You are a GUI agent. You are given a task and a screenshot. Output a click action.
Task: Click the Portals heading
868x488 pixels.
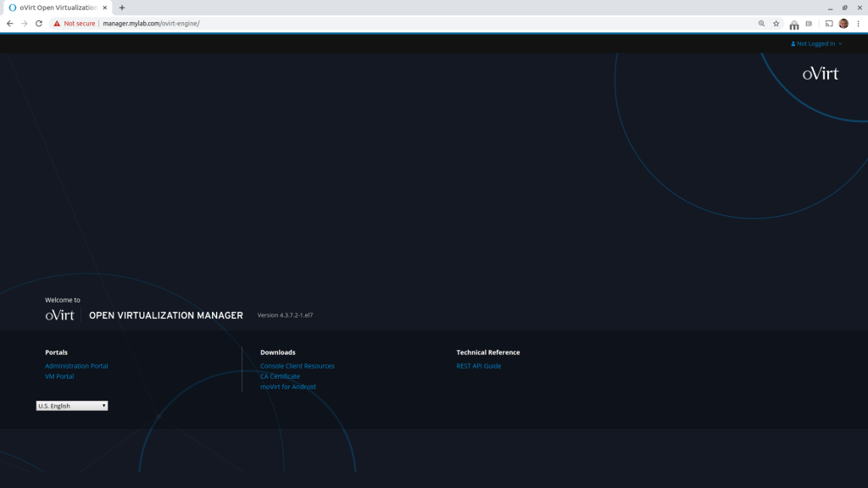pyautogui.click(x=57, y=352)
